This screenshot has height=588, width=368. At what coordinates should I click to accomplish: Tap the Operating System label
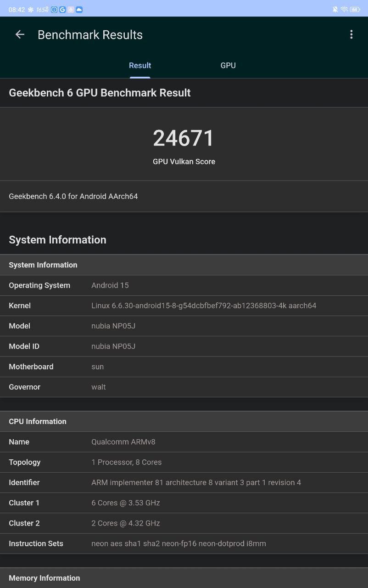[x=39, y=285]
